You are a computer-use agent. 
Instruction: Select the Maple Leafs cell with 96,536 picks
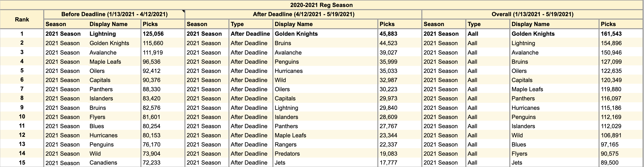115,62
